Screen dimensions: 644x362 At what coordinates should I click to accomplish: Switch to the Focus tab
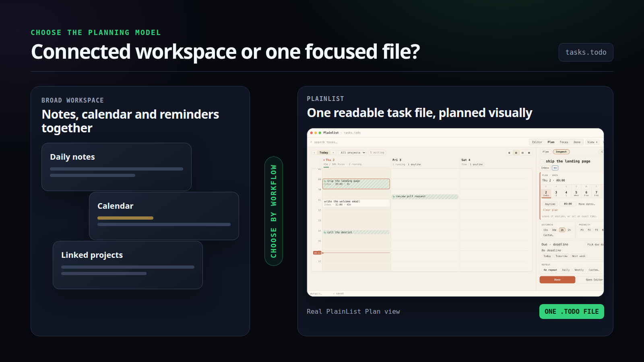click(564, 142)
